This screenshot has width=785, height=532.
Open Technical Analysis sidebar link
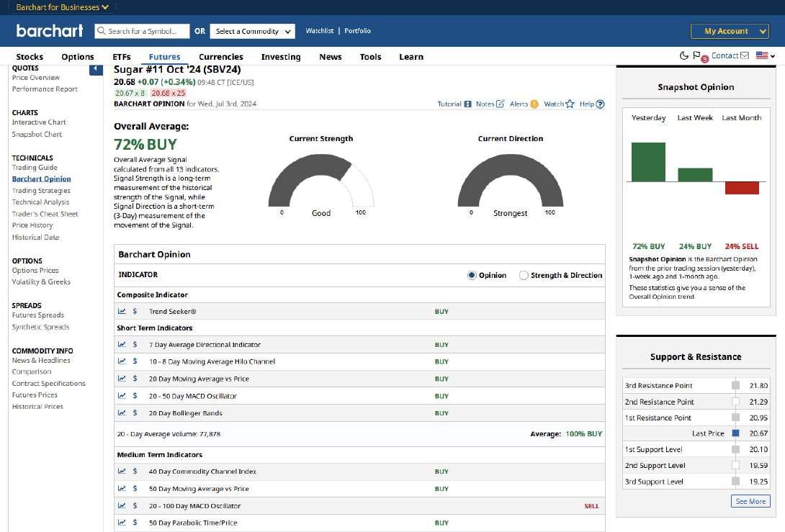point(40,202)
